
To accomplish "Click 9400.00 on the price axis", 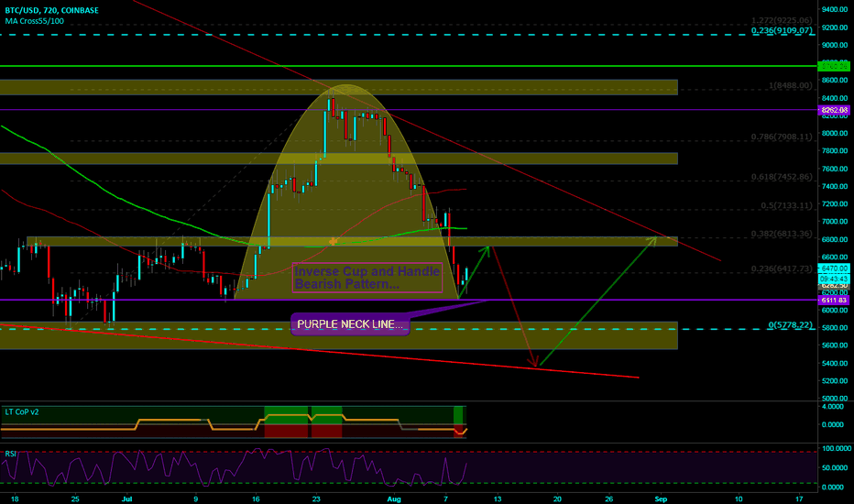I will click(x=835, y=9).
